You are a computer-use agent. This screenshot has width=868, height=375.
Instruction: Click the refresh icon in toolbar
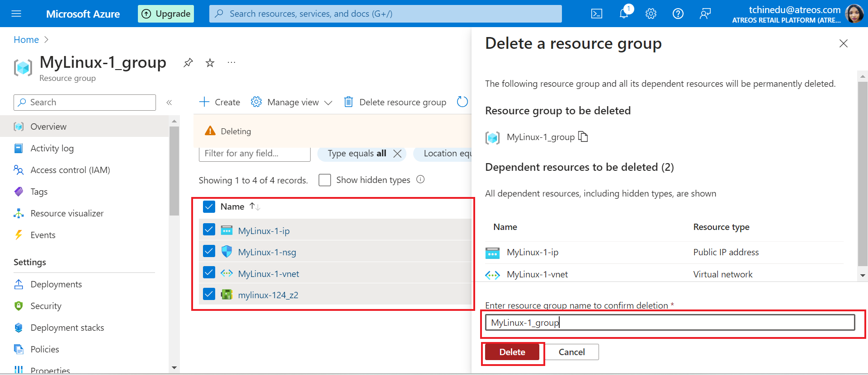(462, 102)
